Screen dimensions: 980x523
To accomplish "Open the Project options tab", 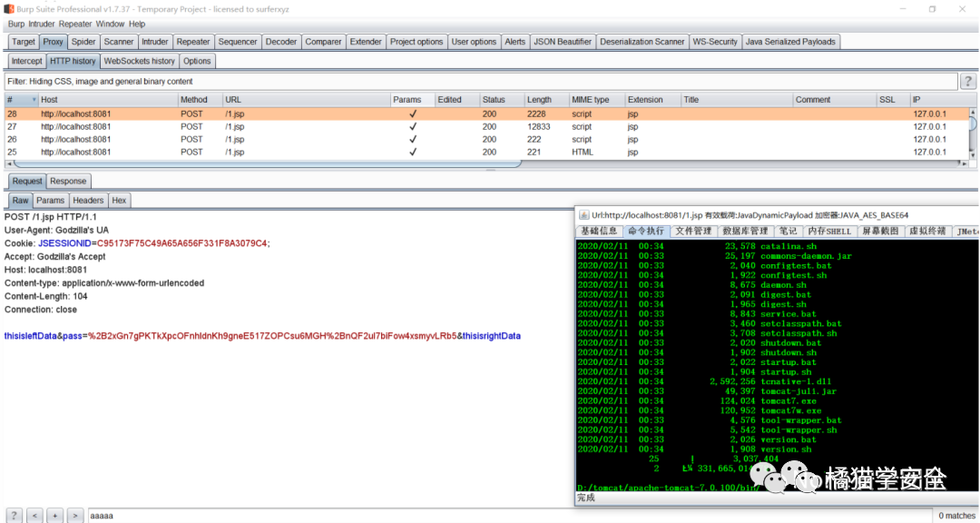I will pyautogui.click(x=416, y=41).
